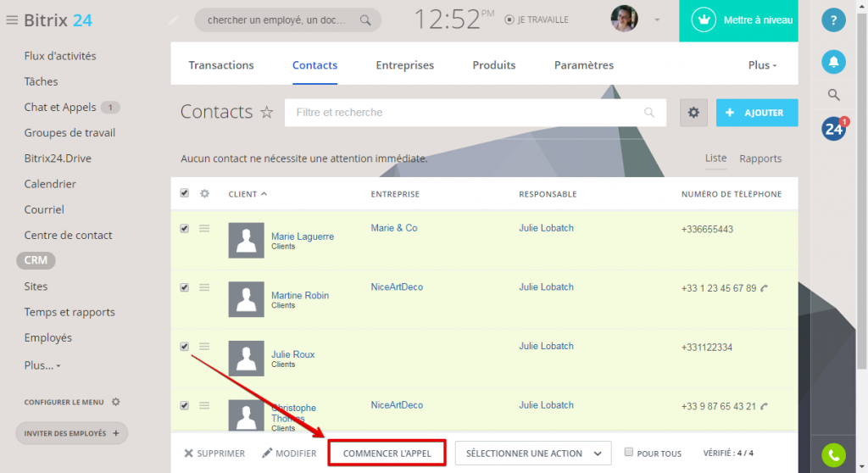Image resolution: width=868 pixels, height=473 pixels.
Task: Click the Je travaille status icon
Action: (x=509, y=20)
